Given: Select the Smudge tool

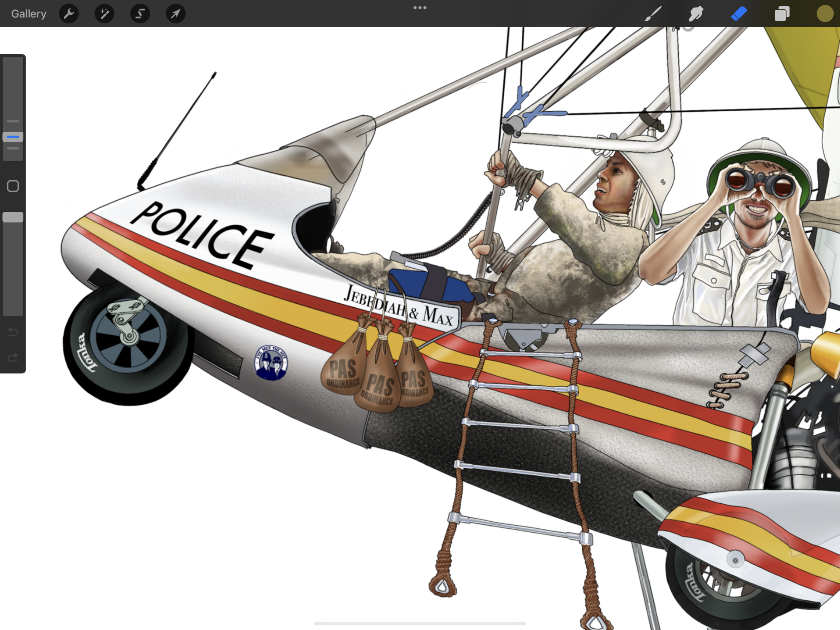Looking at the screenshot, I should point(696,14).
